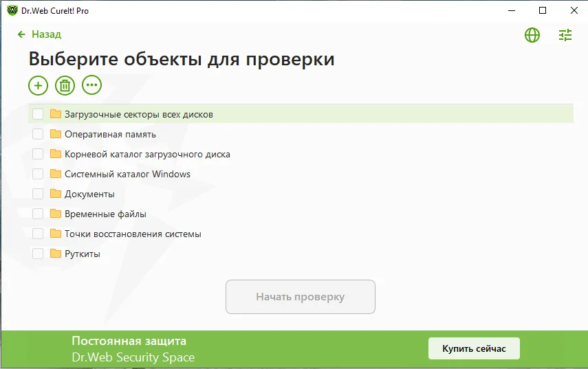Check Точки восстановления системы checkbox
This screenshot has width=588, height=369.
coord(38,234)
